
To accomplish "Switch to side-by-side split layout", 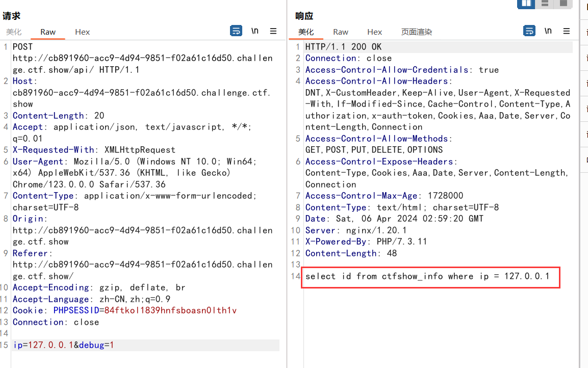I will click(x=526, y=4).
